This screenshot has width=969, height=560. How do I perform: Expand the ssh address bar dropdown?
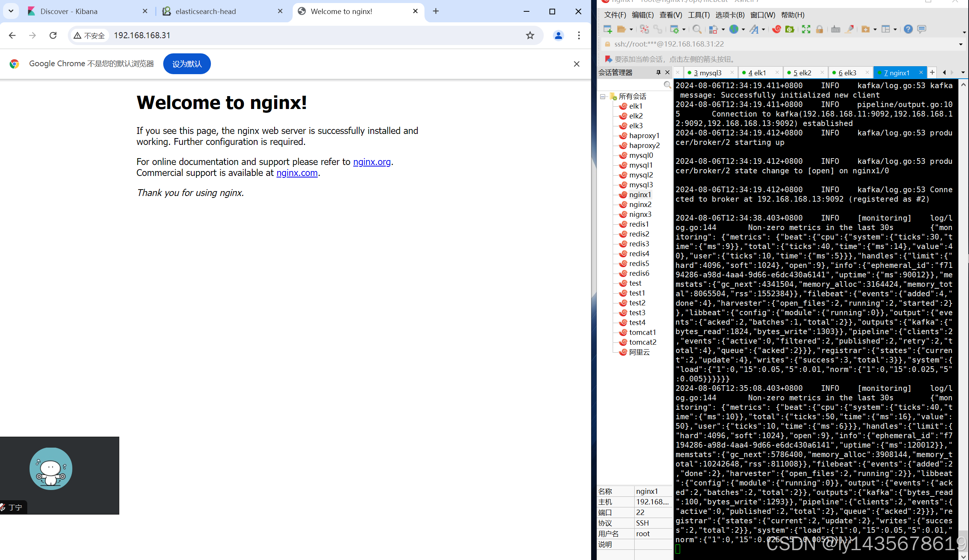coord(961,44)
